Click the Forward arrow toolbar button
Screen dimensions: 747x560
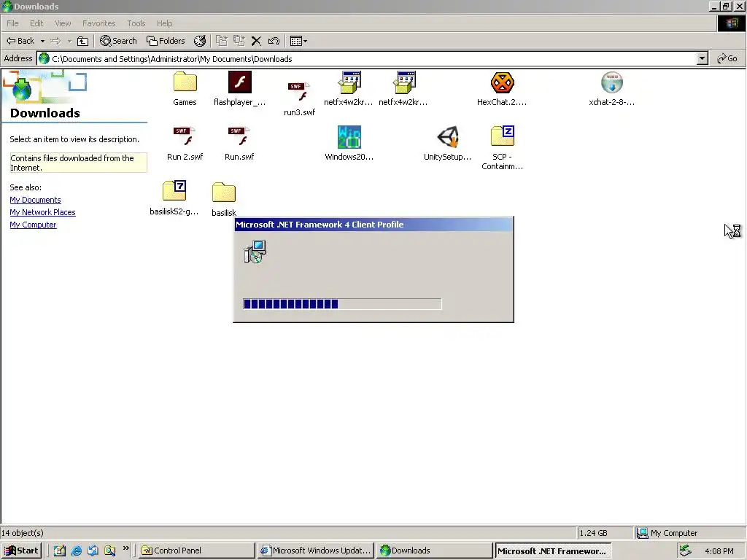[x=55, y=41]
